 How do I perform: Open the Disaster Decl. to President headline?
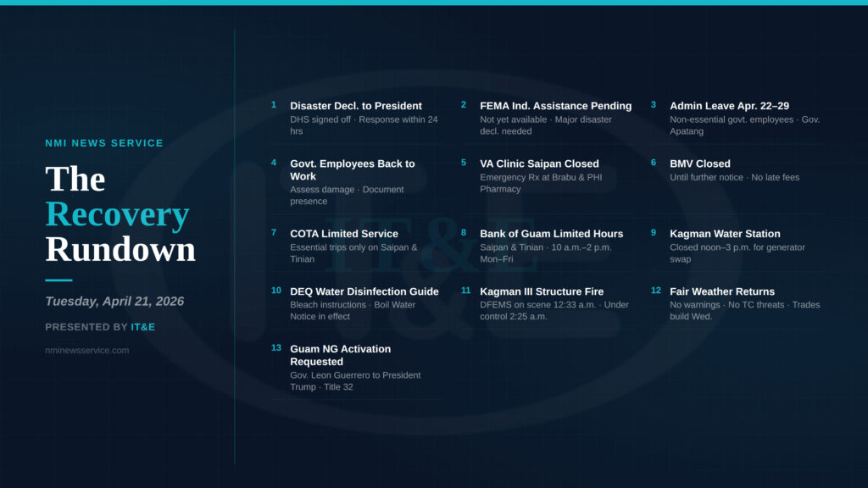click(355, 106)
